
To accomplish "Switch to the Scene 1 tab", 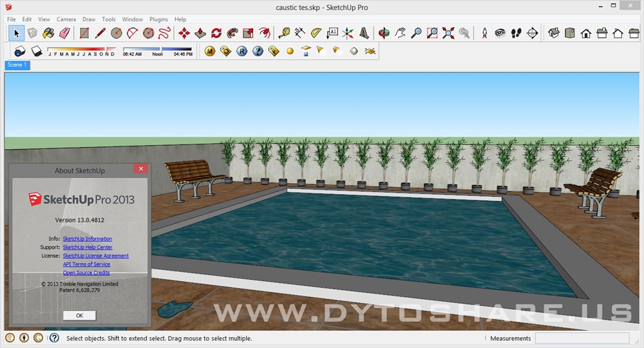I will 17,65.
